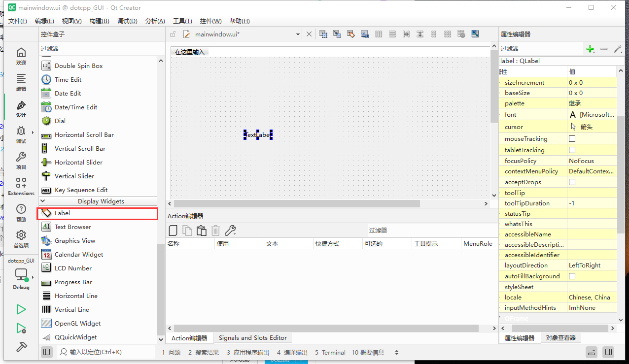The image size is (629, 364).
Task: Open the 帮助 help mode in sidebar
Action: click(x=21, y=213)
